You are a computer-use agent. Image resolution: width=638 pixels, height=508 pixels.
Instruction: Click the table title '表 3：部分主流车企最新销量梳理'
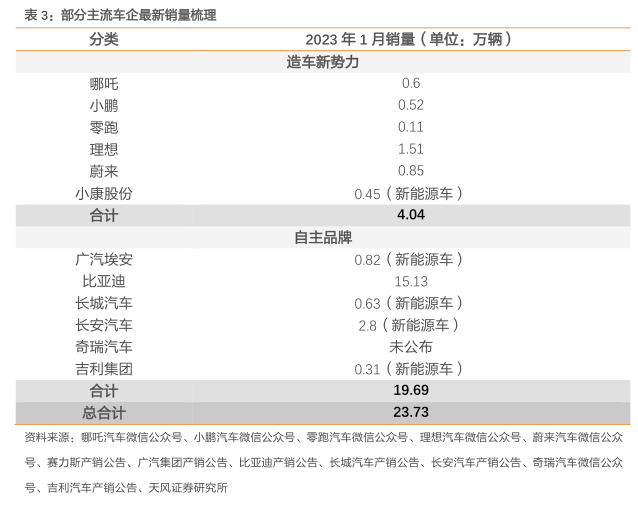(x=120, y=15)
